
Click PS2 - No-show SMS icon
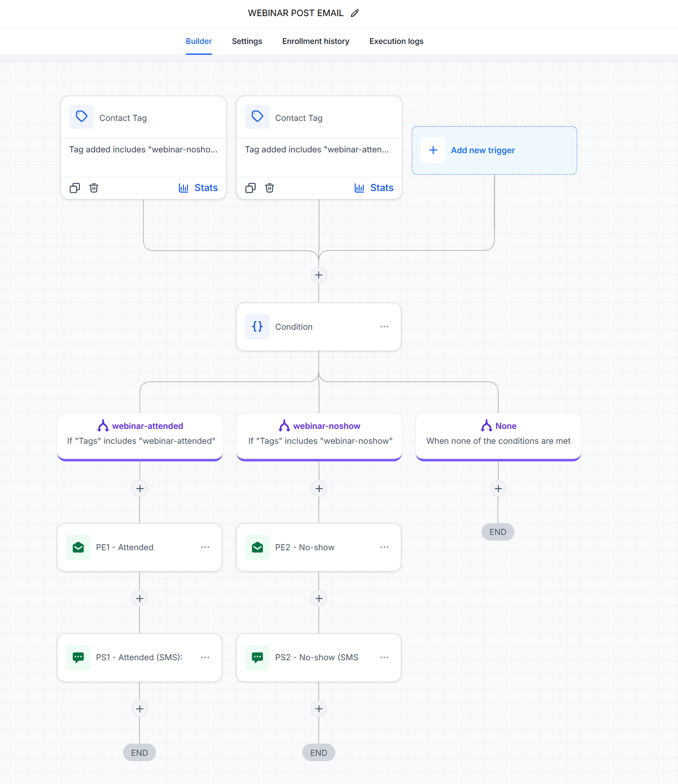pyautogui.click(x=257, y=657)
